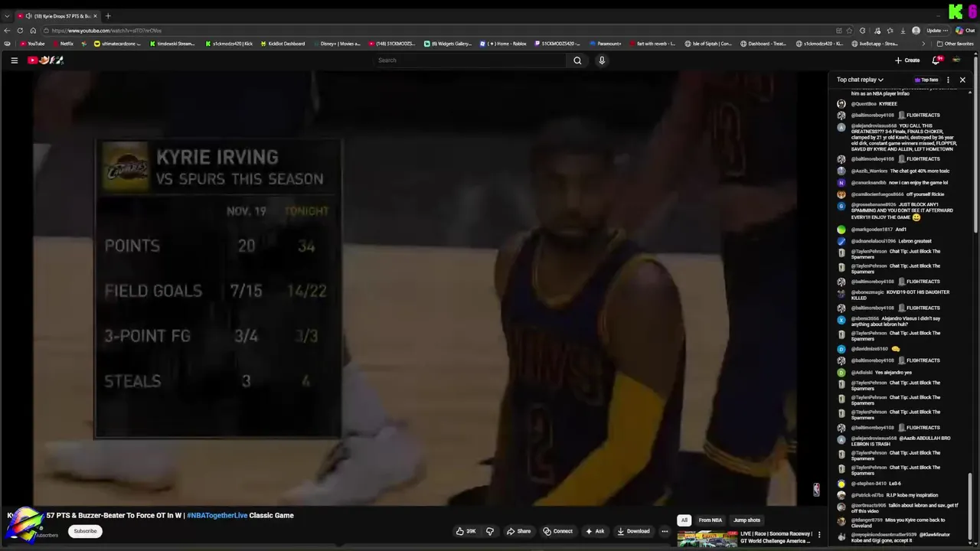Screen dimensions: 980x551
Task: Open Paramount+ bookmark
Action: (x=606, y=44)
